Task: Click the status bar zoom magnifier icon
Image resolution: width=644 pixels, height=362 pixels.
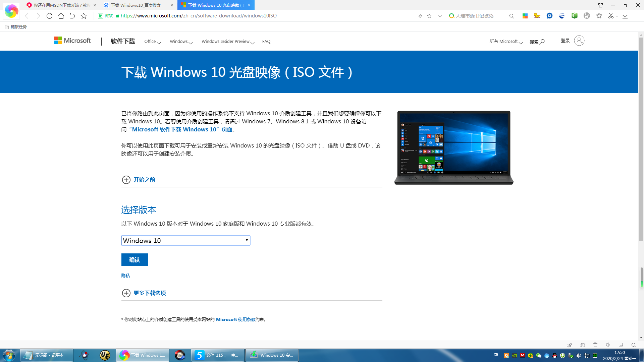Action: point(634,345)
